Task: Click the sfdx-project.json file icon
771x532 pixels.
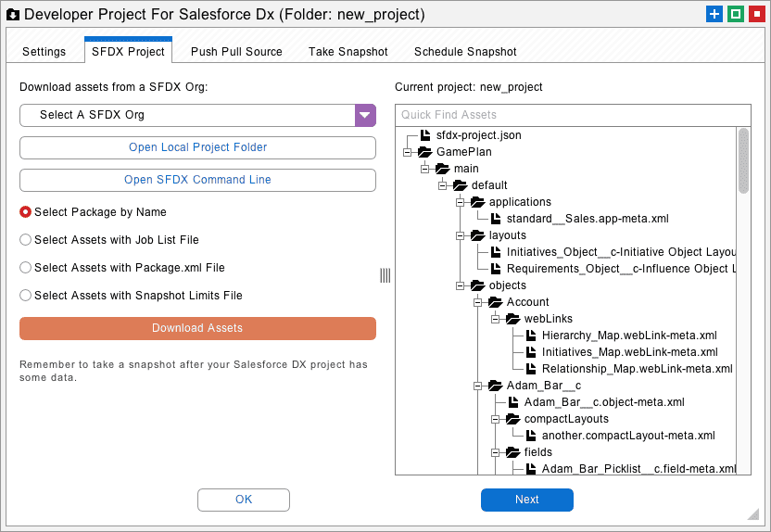Action: [425, 134]
